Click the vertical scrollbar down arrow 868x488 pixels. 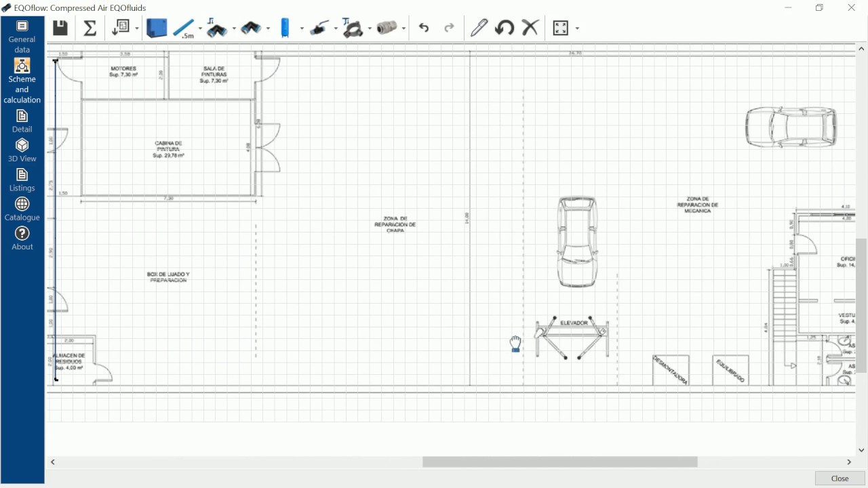click(861, 449)
